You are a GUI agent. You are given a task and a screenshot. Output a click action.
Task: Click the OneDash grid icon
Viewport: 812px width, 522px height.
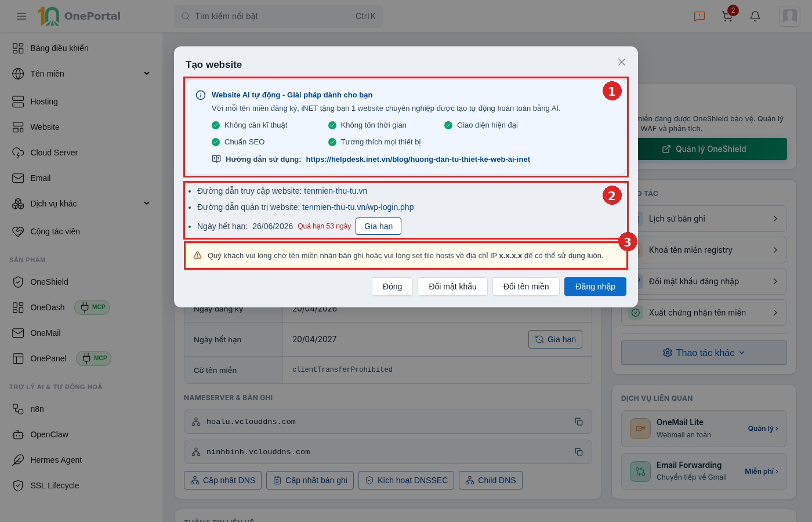point(18,307)
